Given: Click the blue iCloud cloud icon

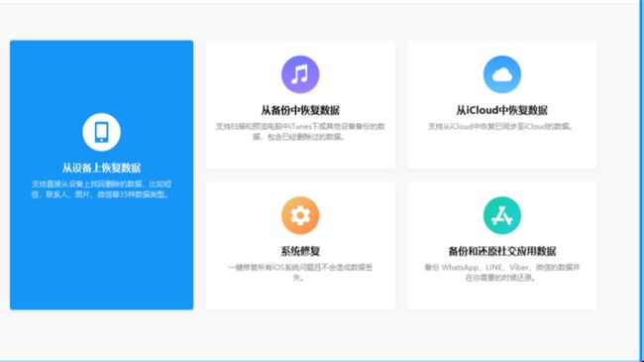Looking at the screenshot, I should click(502, 74).
